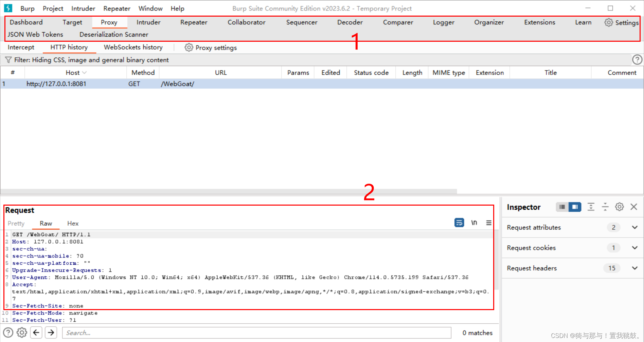644x342 pixels.
Task: Switch Inspector to right-side layout icon
Action: point(575,207)
